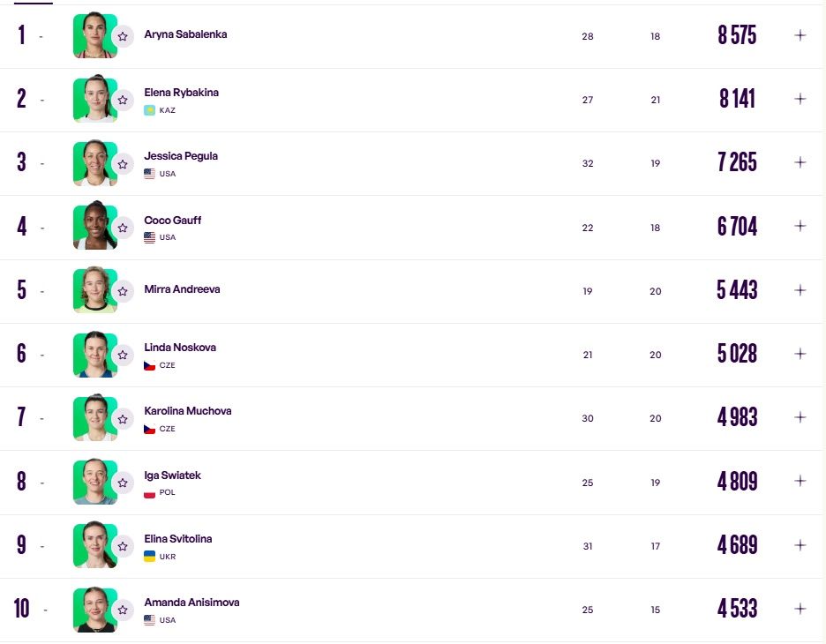
Task: Toggle favorite star for Elena Rybakina
Action: pyautogui.click(x=123, y=100)
